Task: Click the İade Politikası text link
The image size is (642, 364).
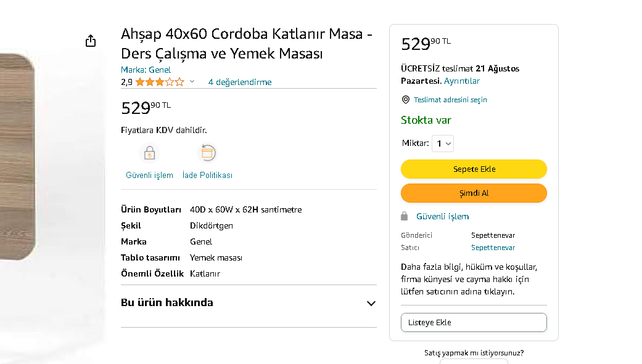Action: (x=207, y=176)
